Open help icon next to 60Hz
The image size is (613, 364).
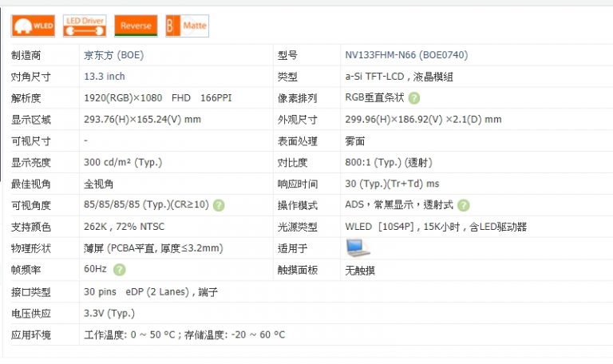click(x=119, y=270)
